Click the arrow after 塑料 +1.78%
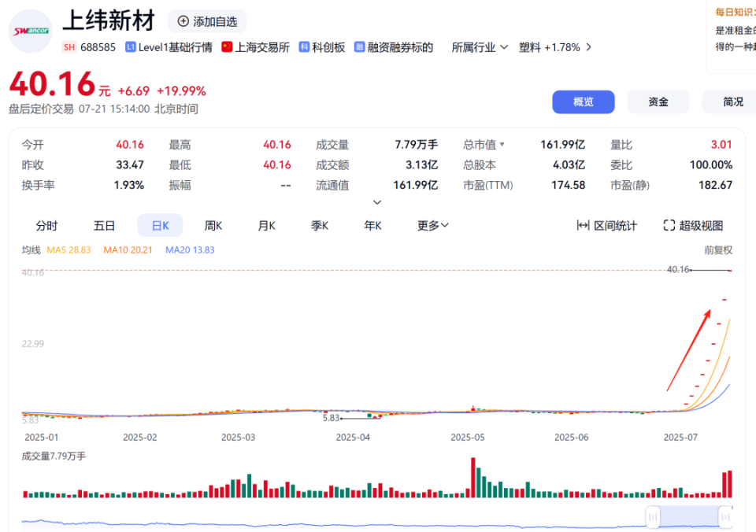756x532 pixels. 588,47
